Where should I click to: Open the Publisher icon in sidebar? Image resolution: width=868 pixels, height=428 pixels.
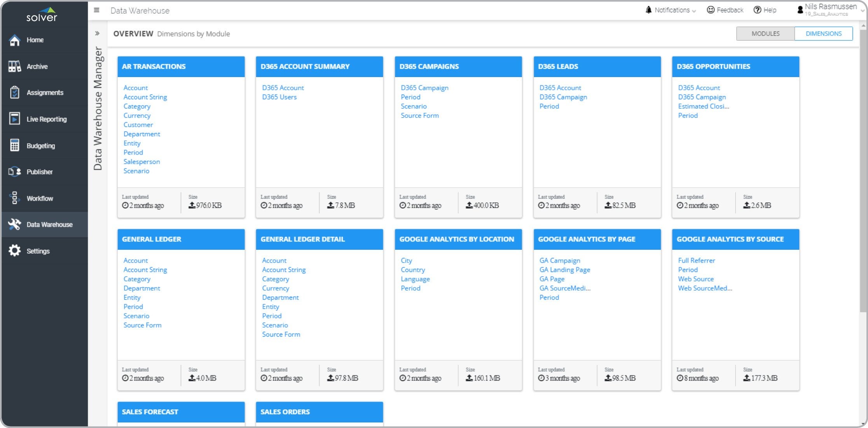click(15, 172)
